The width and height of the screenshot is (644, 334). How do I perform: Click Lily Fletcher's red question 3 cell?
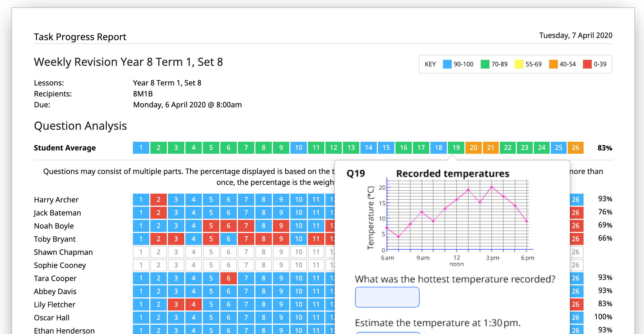click(176, 304)
